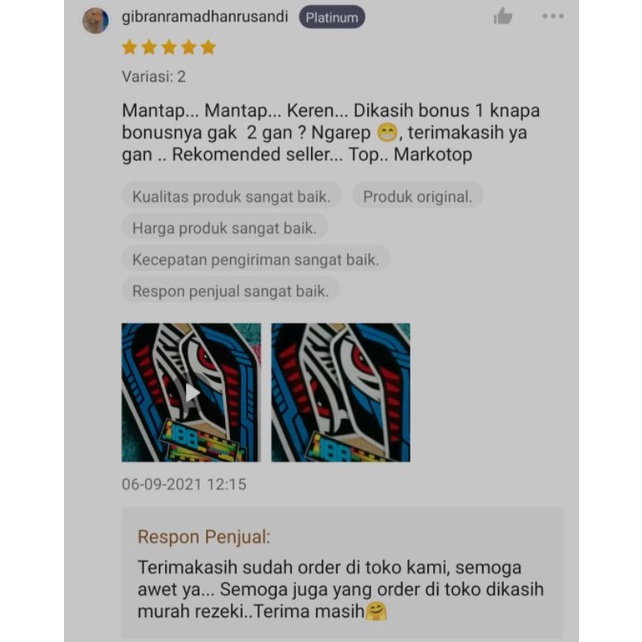Click the review date 06-09-2021 12:15
This screenshot has height=642, width=642.
pyautogui.click(x=184, y=484)
